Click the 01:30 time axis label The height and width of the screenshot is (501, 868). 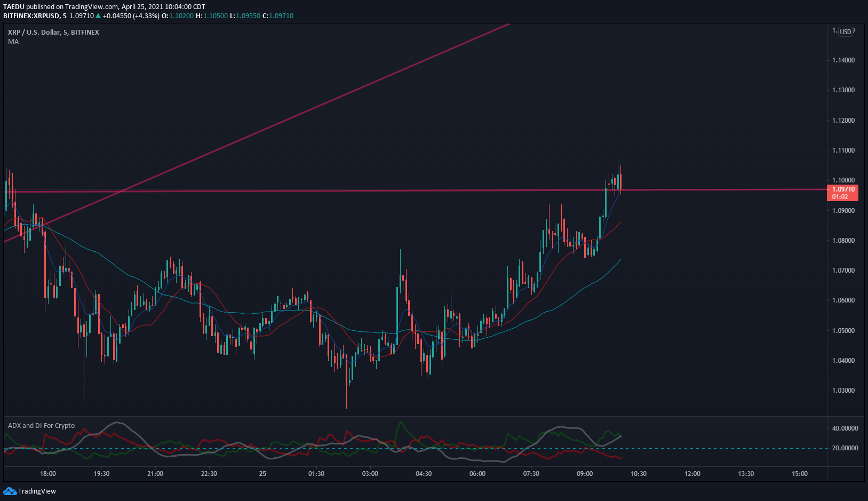tap(316, 474)
